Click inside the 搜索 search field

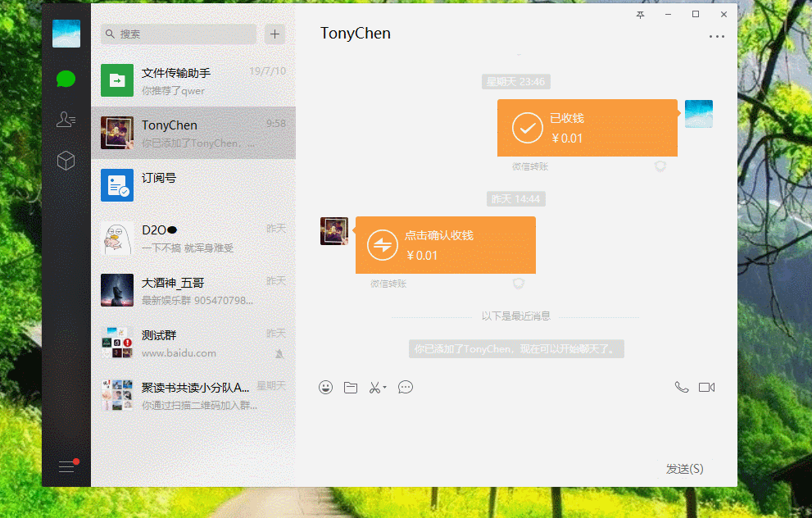pyautogui.click(x=178, y=34)
